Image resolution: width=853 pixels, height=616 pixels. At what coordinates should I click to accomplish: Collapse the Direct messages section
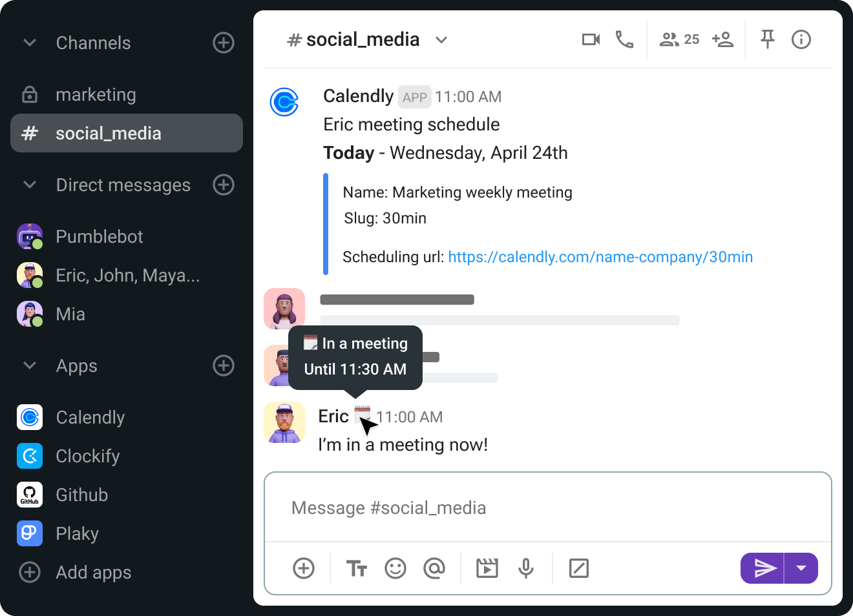30,185
